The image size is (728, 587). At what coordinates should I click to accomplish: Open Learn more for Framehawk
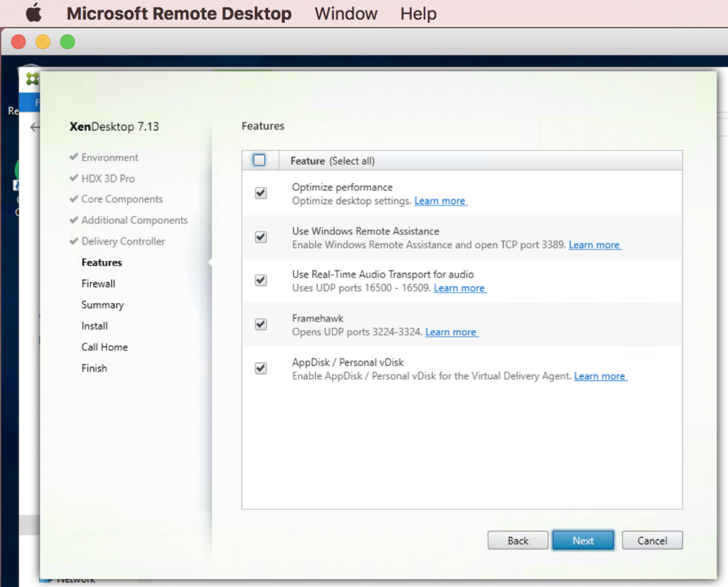451,332
